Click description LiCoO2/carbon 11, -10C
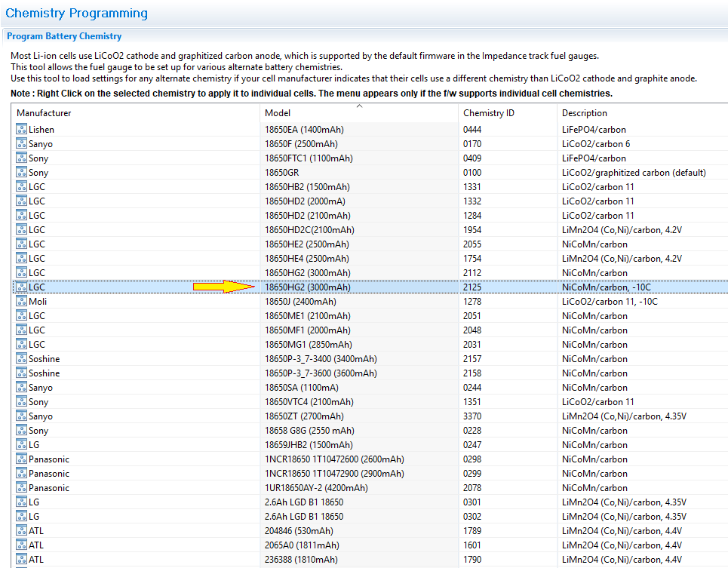Screen dimensions: 728x568 click(x=610, y=302)
